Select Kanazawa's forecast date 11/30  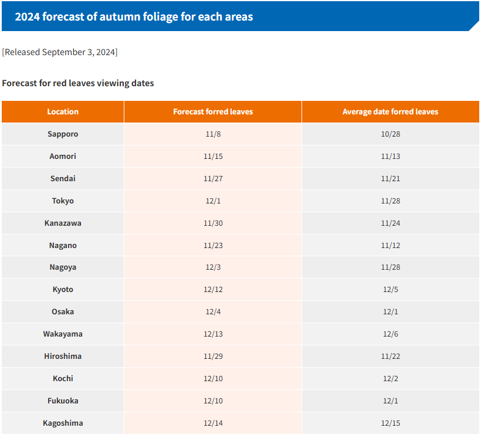coord(213,223)
